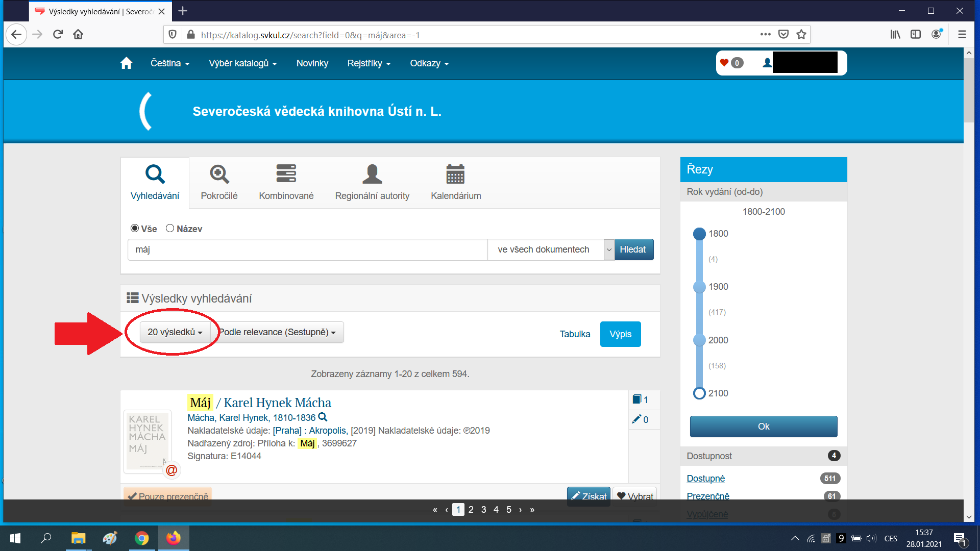
Task: Expand Rejstříky menu
Action: (x=369, y=63)
